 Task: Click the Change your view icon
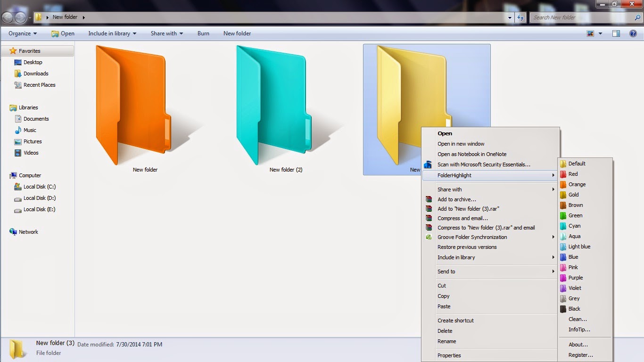591,33
